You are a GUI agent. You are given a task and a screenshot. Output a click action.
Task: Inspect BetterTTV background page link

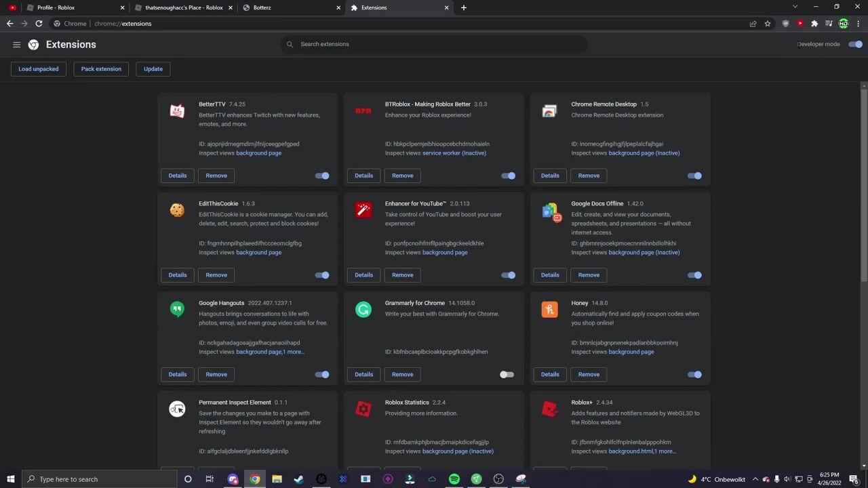coord(258,153)
